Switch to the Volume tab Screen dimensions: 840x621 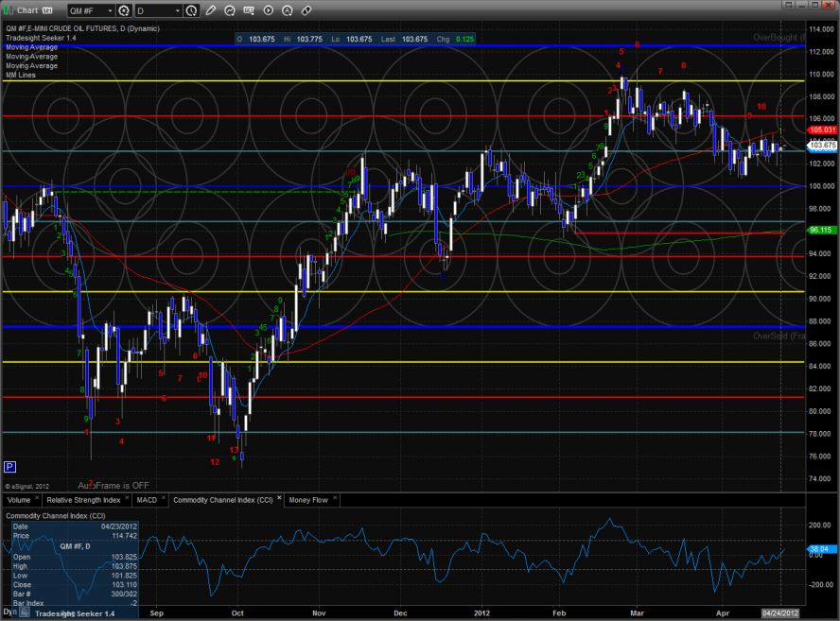pyautogui.click(x=19, y=499)
